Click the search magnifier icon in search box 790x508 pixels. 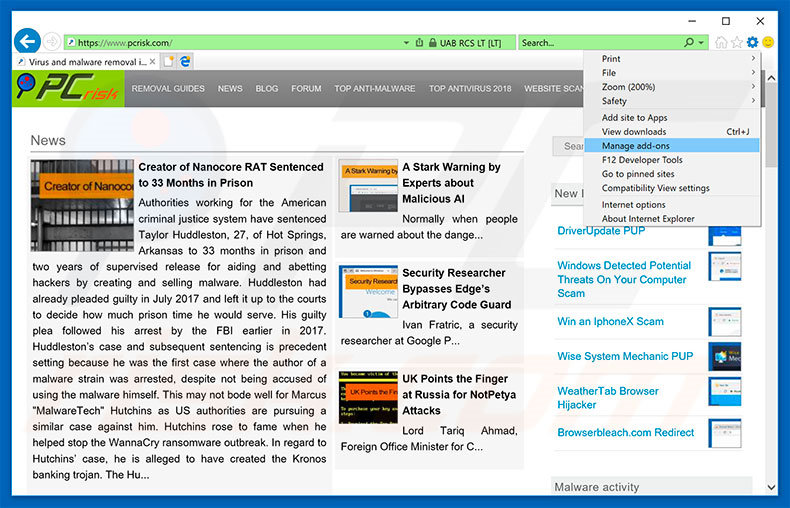pyautogui.click(x=689, y=43)
